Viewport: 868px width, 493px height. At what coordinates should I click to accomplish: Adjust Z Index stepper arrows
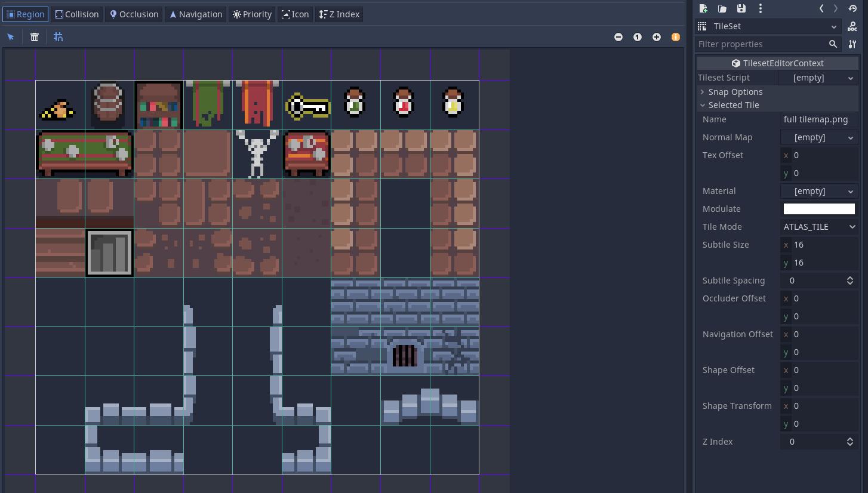850,442
